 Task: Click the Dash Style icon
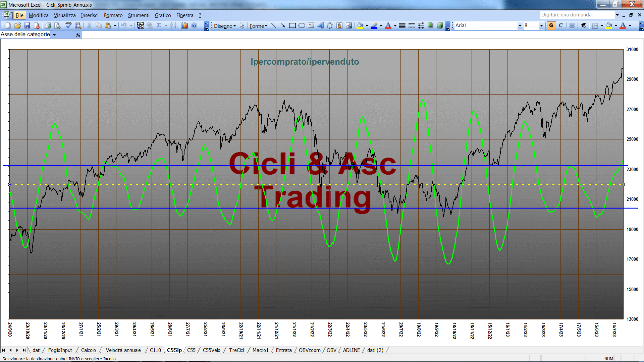[x=412, y=25]
